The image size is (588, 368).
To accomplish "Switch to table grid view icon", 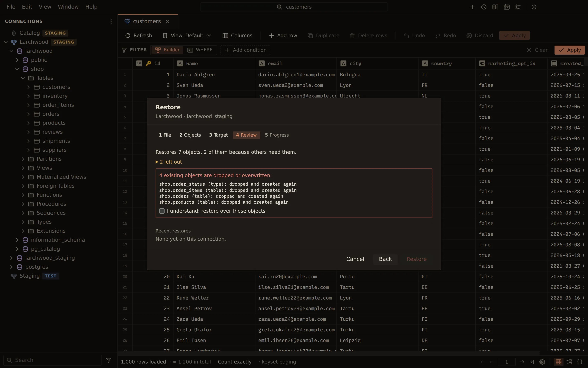I will [x=559, y=362].
